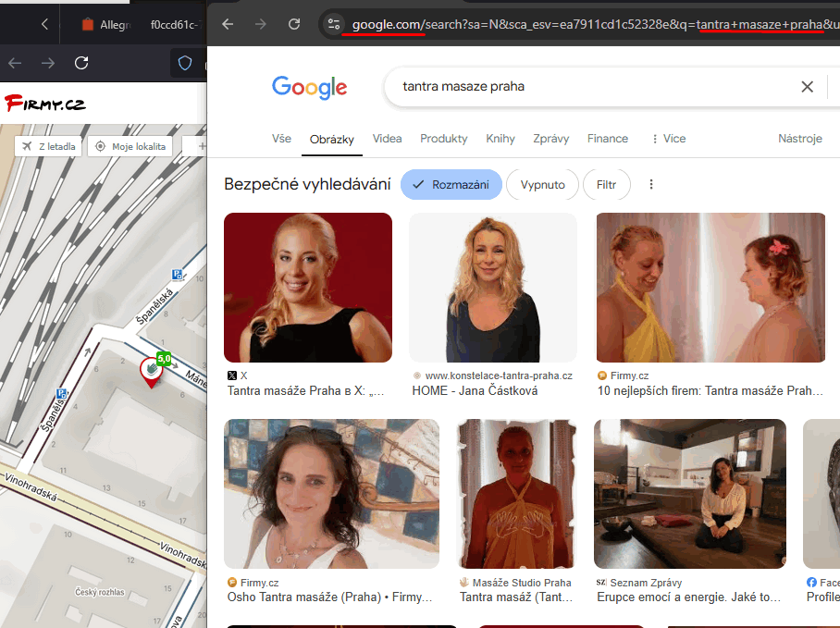Reload the Firmy.cz browser page
840x628 pixels.
tap(81, 63)
